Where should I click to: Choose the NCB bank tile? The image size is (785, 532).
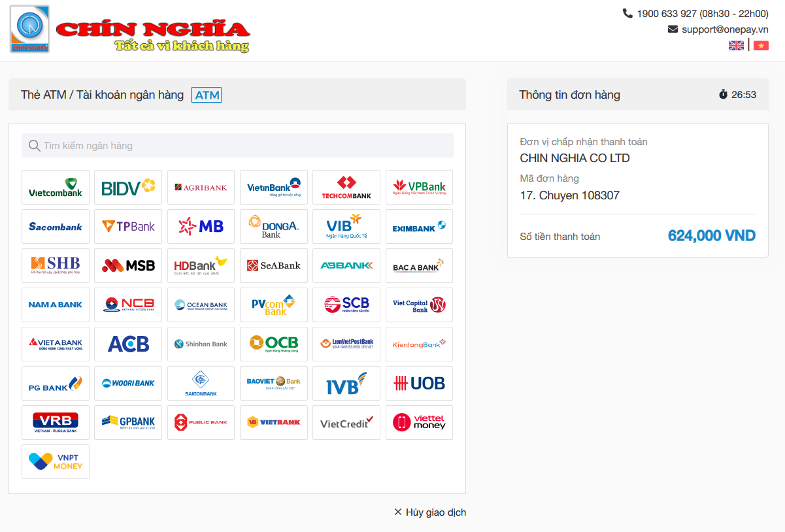128,305
